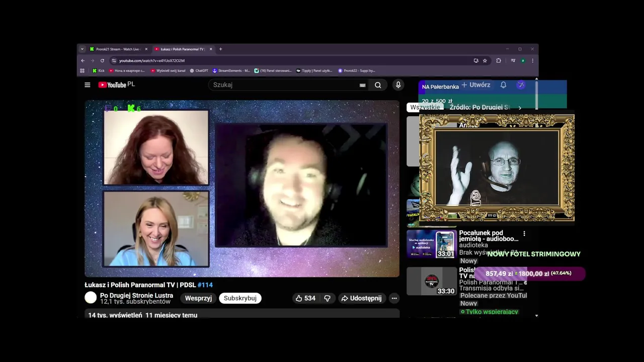The width and height of the screenshot is (644, 362).
Task: Close the Łukasz i Polish Paranormal TV tab
Action: point(211,49)
